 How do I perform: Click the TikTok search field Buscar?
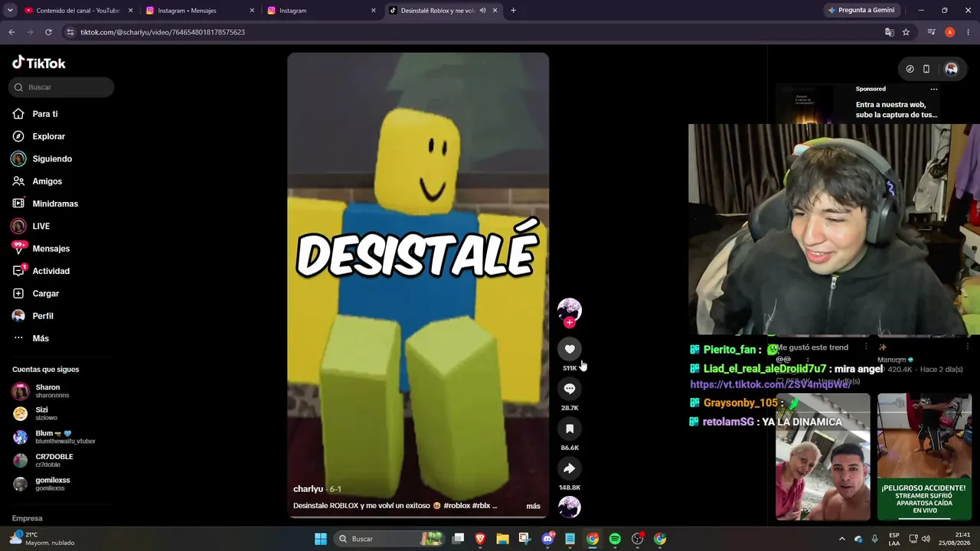(x=62, y=87)
